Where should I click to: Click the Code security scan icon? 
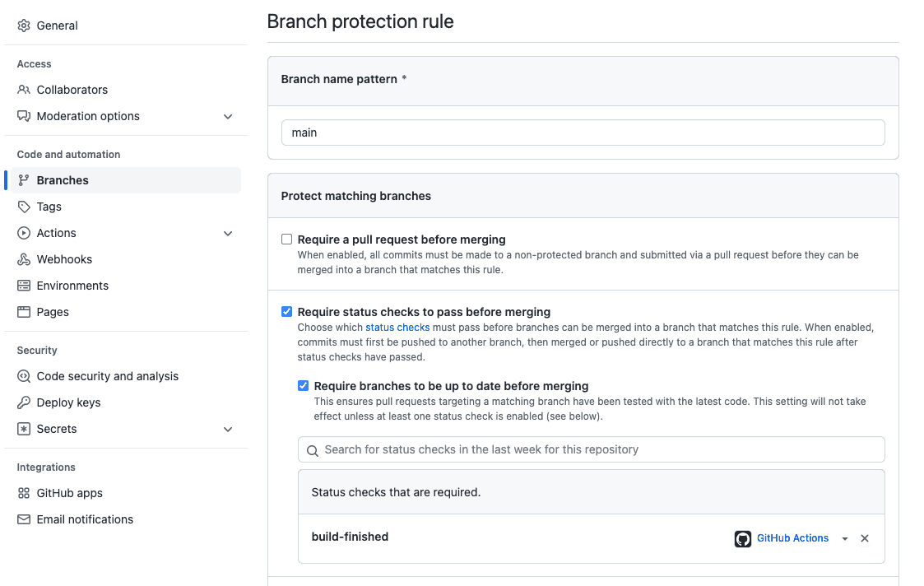click(24, 376)
